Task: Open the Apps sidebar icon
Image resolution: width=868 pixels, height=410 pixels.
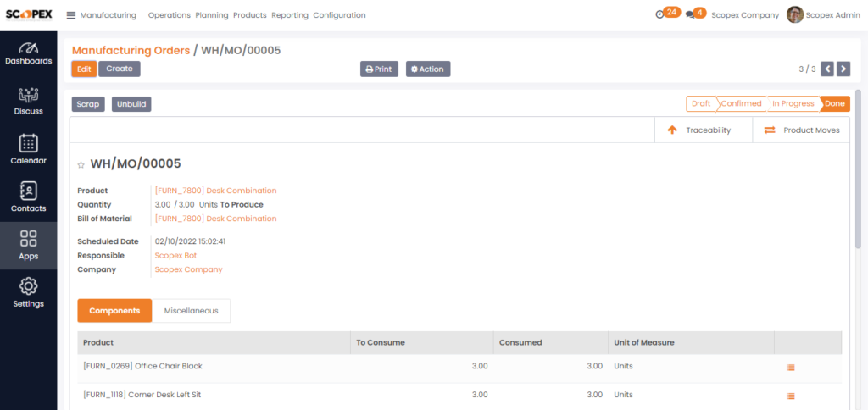Action: tap(28, 245)
